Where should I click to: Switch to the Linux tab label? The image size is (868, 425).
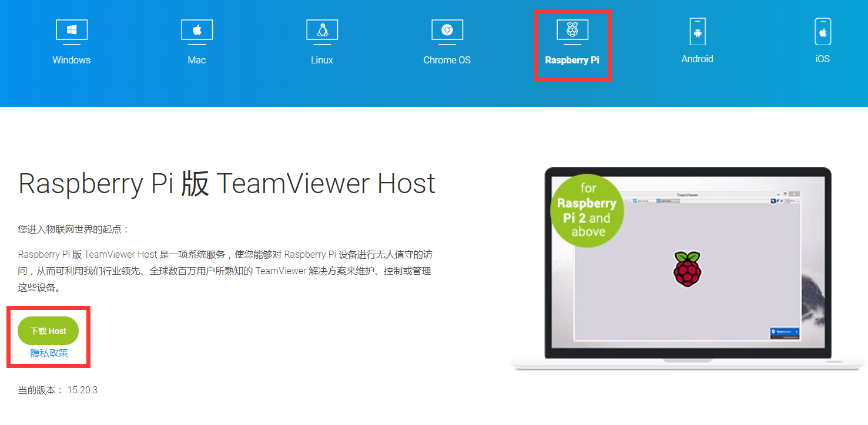[322, 60]
